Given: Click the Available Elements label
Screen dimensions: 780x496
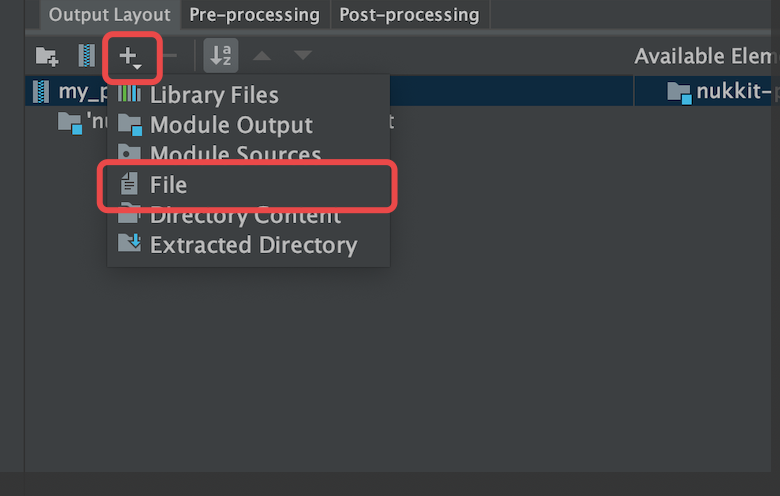Looking at the screenshot, I should click(x=706, y=57).
